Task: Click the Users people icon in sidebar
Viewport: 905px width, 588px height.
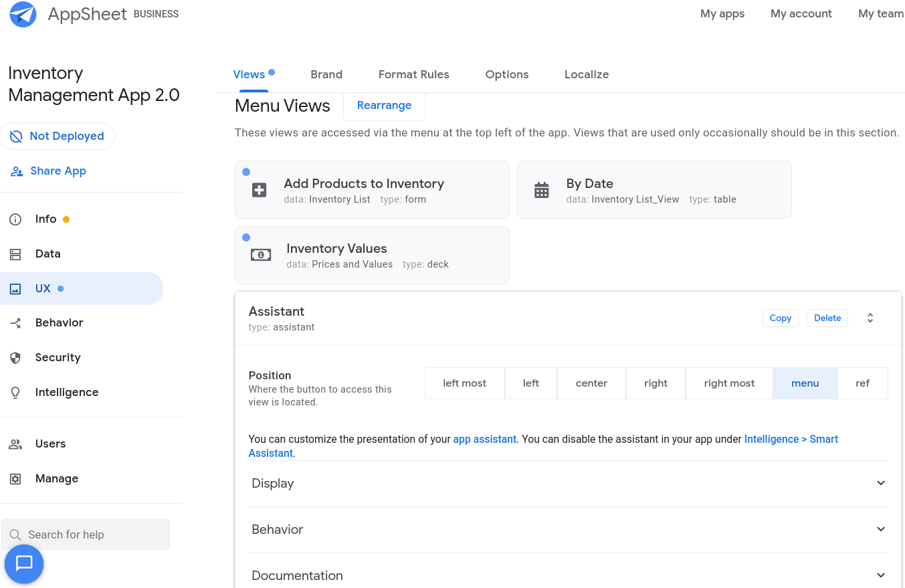Action: point(15,444)
